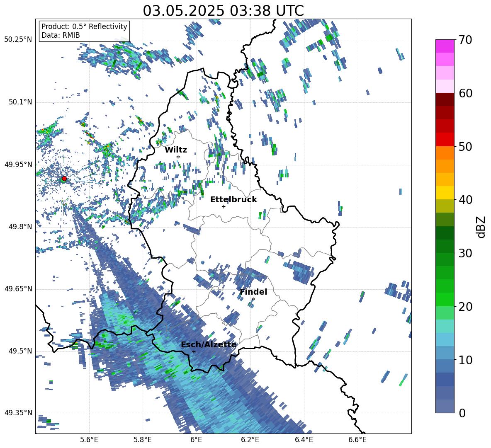Click the longitude label 6.2°E
This screenshot has height=448, width=491.
pos(250,440)
